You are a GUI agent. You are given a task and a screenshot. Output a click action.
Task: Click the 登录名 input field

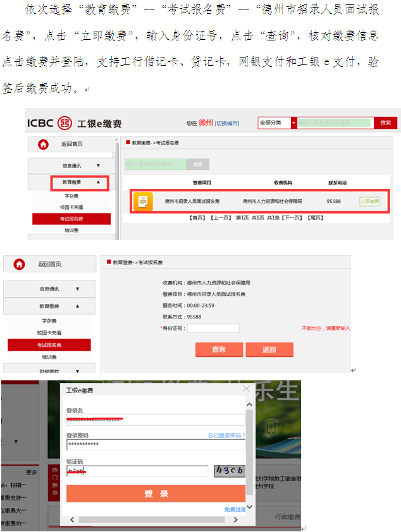tap(156, 420)
